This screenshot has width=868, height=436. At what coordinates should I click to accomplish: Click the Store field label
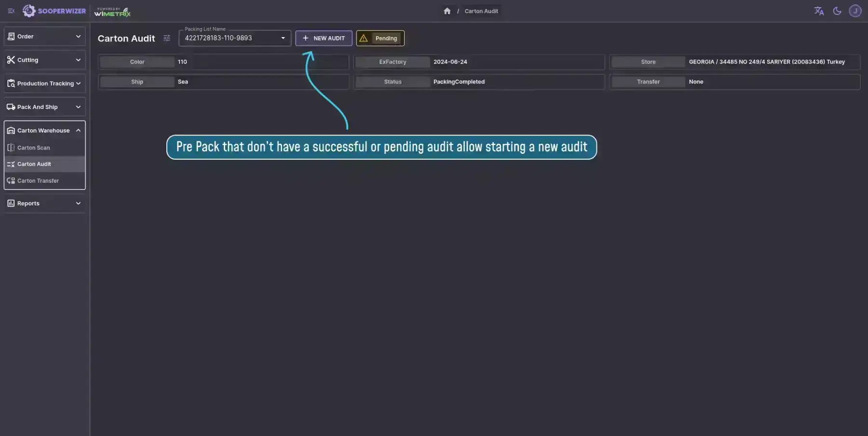(648, 62)
